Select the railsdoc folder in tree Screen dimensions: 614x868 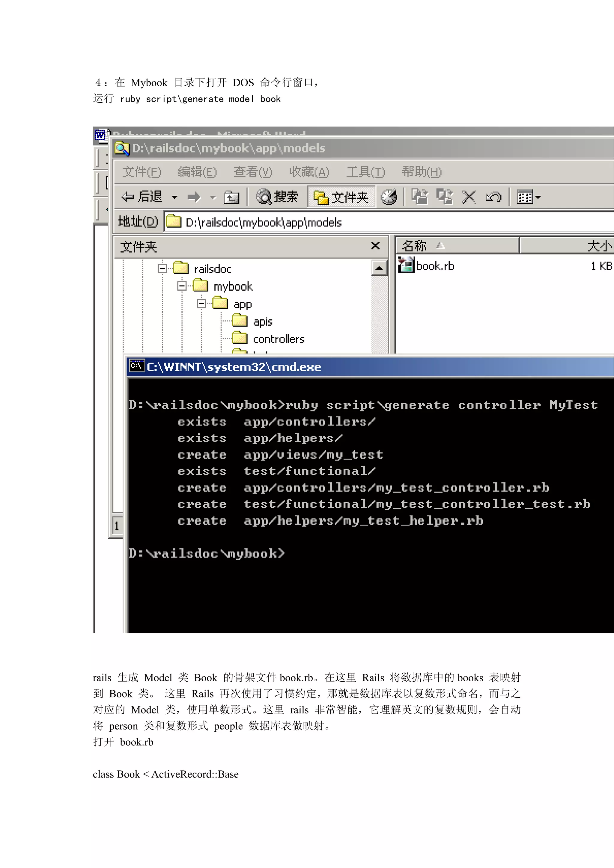pyautogui.click(x=212, y=269)
